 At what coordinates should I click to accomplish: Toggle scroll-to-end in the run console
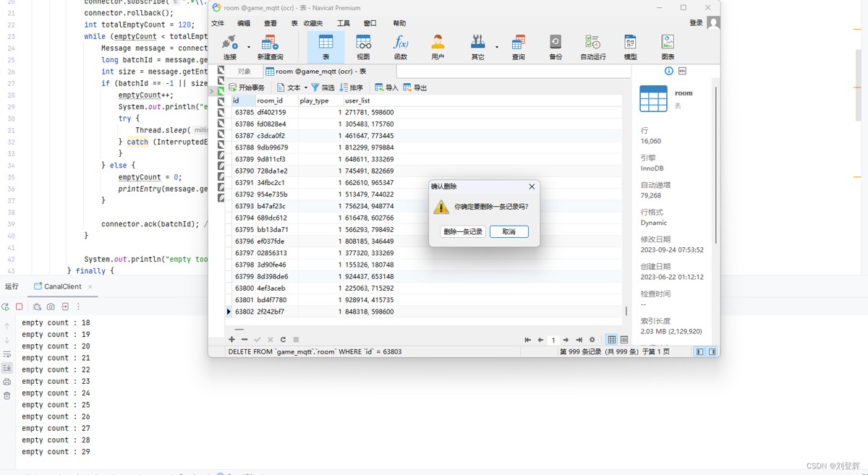pyautogui.click(x=7, y=368)
